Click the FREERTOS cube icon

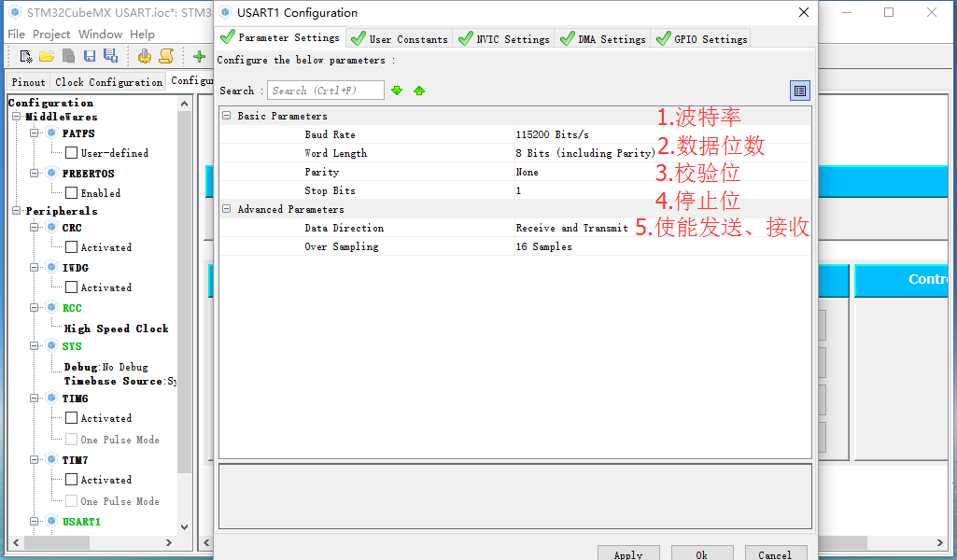point(52,174)
